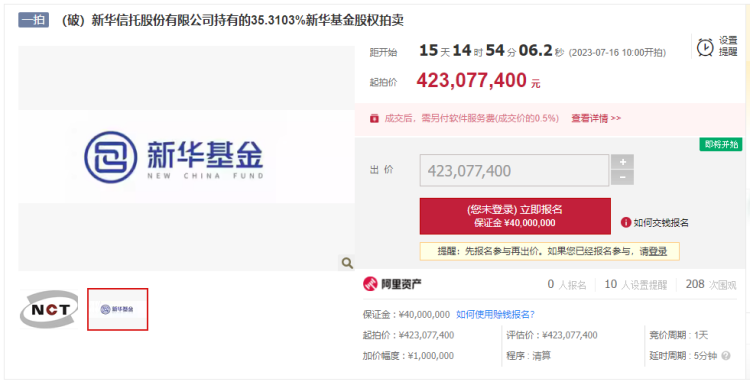Click the 竞价周期 1天 entry
Viewport: 750px width, 385px height.
pyautogui.click(x=678, y=335)
